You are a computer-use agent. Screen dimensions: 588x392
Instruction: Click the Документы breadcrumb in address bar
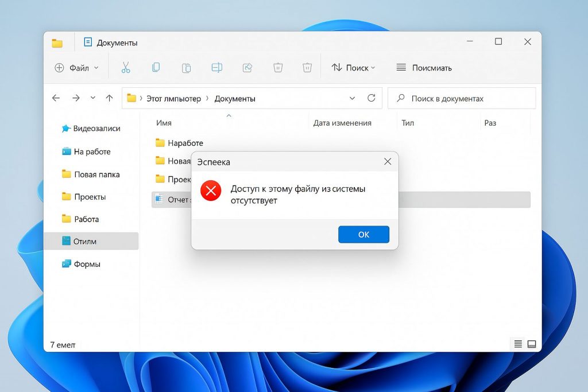tap(235, 99)
